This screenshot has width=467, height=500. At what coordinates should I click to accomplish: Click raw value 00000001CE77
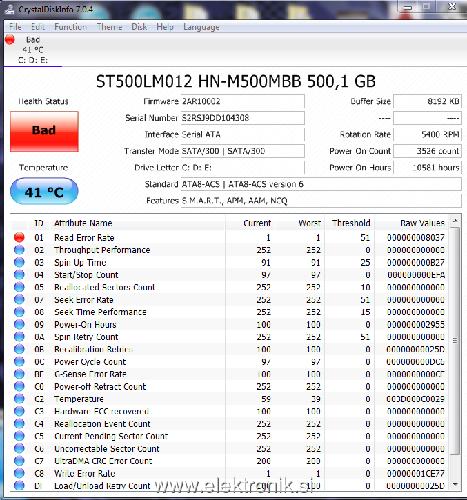(415, 473)
